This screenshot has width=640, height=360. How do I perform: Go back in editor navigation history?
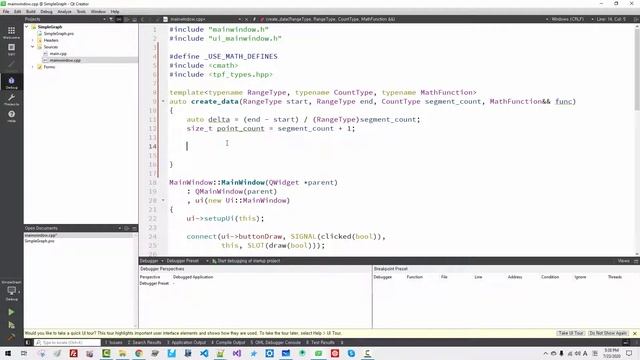click(x=142, y=19)
